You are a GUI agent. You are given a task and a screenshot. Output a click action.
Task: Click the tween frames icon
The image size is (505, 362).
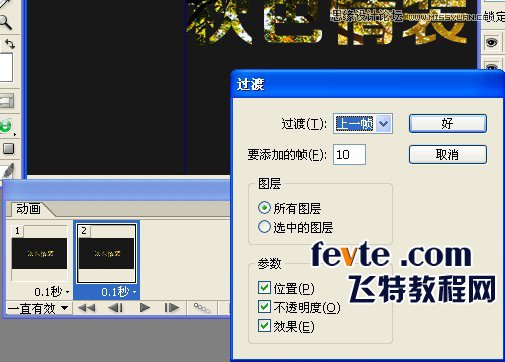point(202,308)
